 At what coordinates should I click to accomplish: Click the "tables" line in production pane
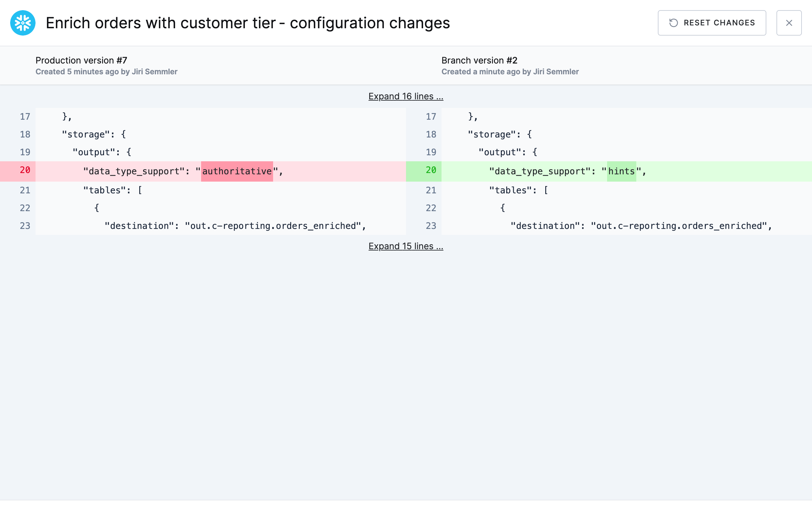221,190
